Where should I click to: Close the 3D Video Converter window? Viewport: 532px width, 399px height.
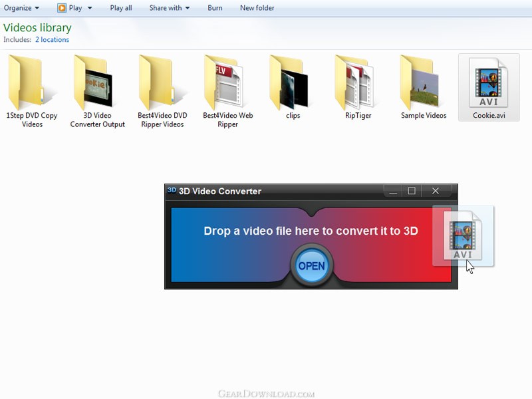tap(436, 191)
